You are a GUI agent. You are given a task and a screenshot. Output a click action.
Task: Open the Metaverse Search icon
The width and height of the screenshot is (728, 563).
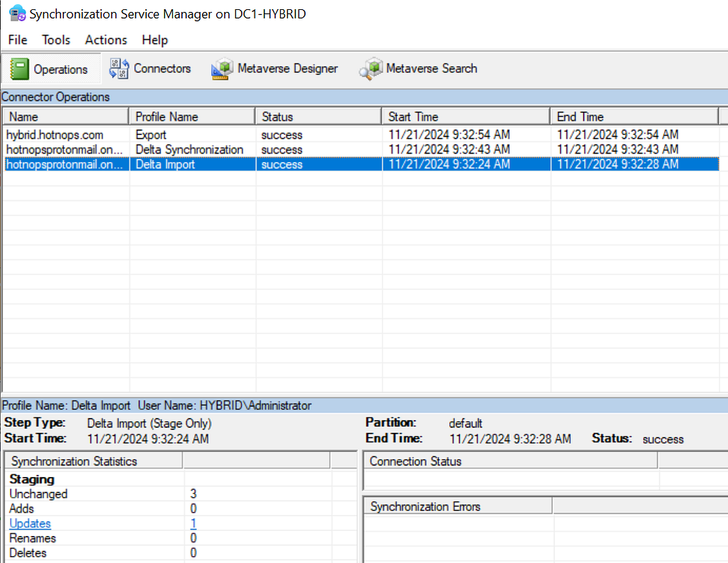pos(370,69)
